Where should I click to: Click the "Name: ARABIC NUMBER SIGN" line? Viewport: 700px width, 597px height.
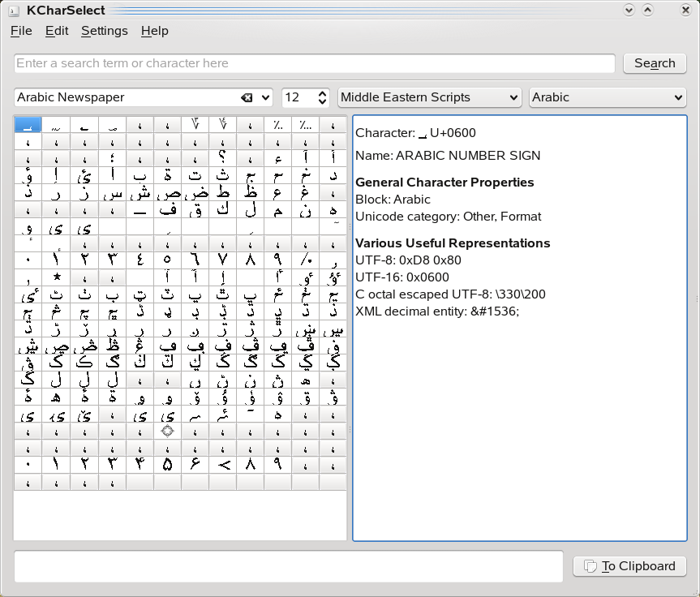448,156
